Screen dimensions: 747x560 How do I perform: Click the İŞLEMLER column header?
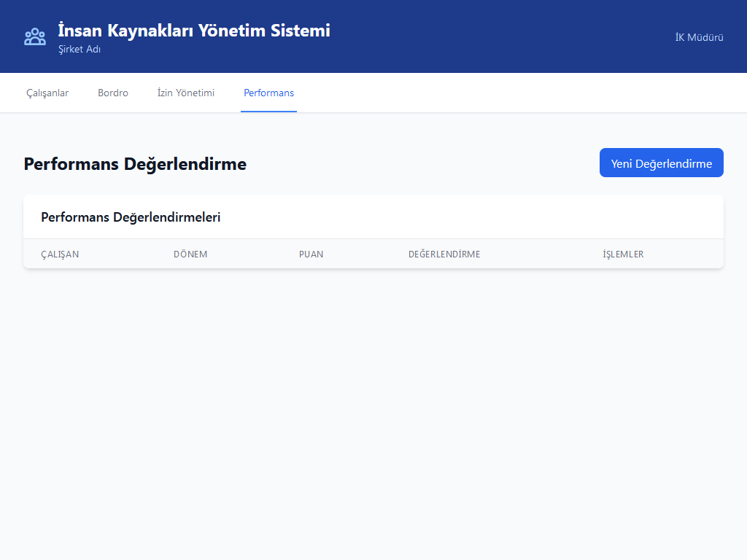[623, 254]
